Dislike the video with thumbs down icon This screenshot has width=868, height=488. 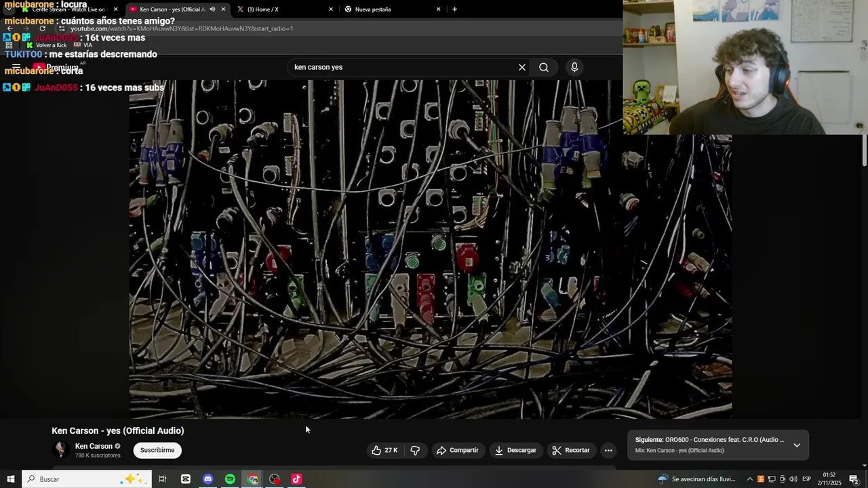tap(415, 450)
